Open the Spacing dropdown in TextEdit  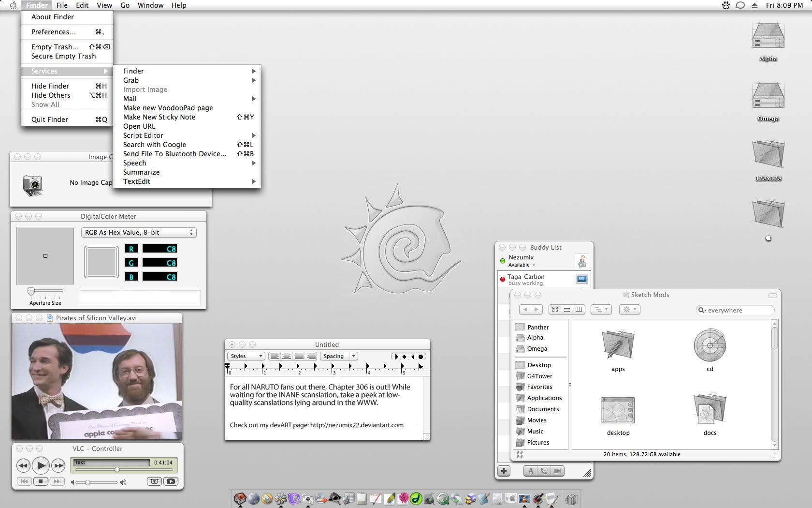pos(338,356)
